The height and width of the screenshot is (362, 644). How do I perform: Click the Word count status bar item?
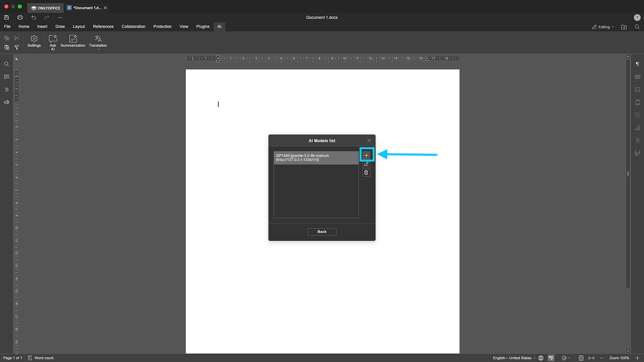pyautogui.click(x=40, y=358)
